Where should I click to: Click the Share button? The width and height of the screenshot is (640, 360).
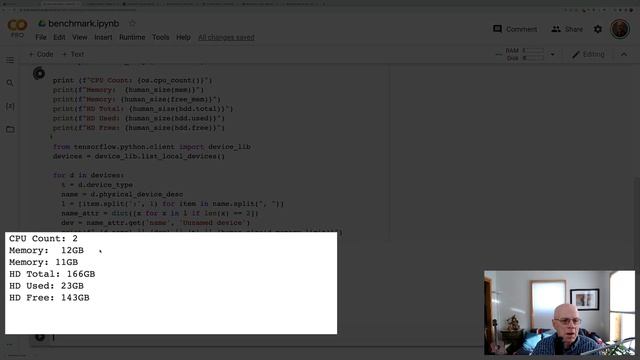click(x=567, y=29)
